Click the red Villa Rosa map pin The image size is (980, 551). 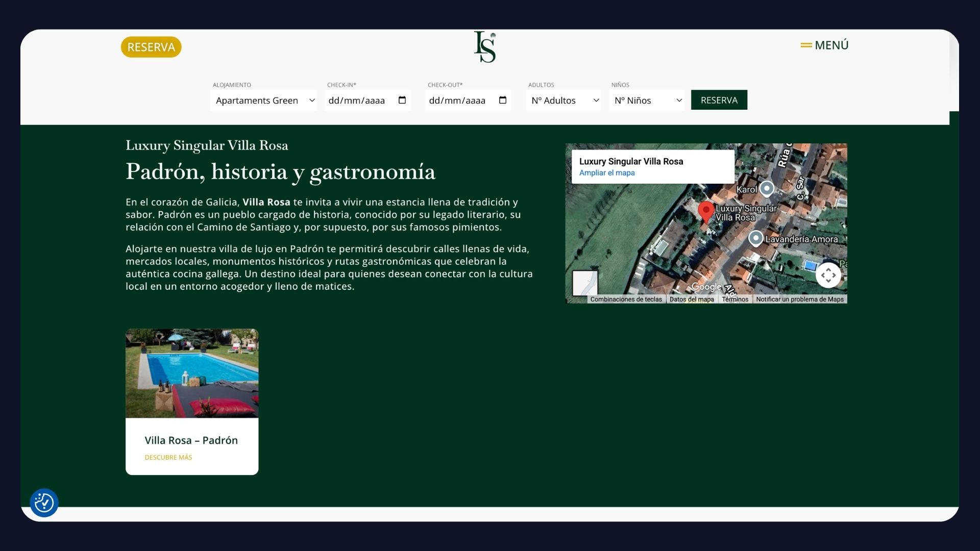706,211
